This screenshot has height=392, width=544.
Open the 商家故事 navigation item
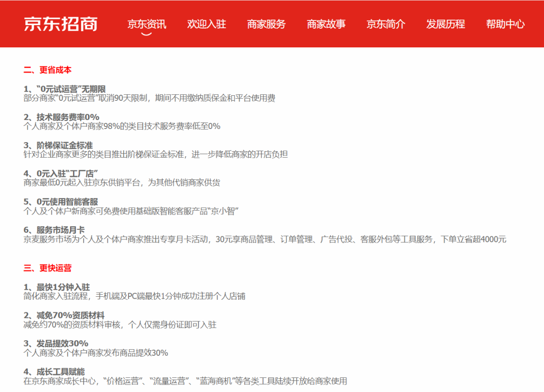tap(326, 24)
